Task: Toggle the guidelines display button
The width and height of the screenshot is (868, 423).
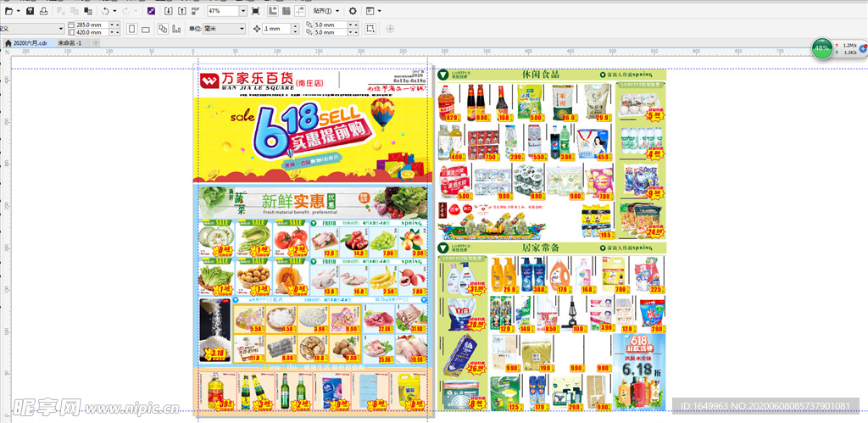Action: click(299, 11)
